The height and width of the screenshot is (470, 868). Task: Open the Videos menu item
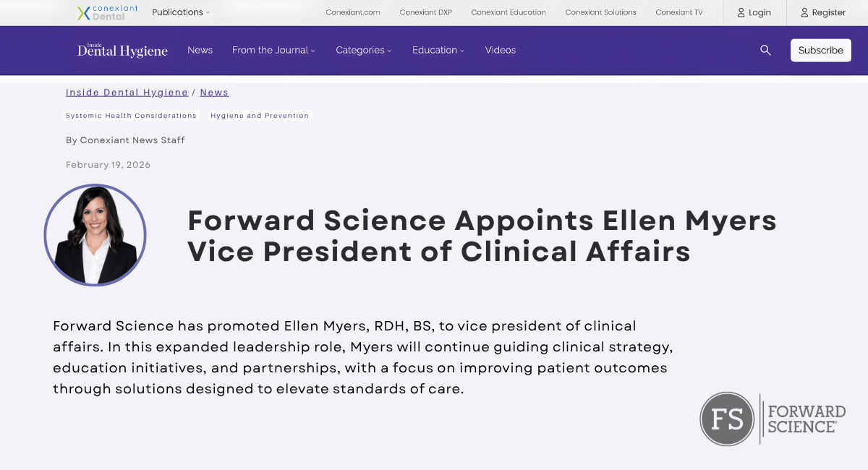click(501, 50)
